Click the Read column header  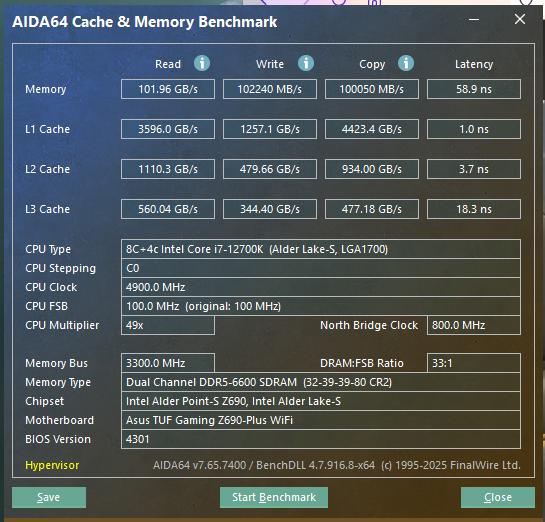pyautogui.click(x=168, y=64)
